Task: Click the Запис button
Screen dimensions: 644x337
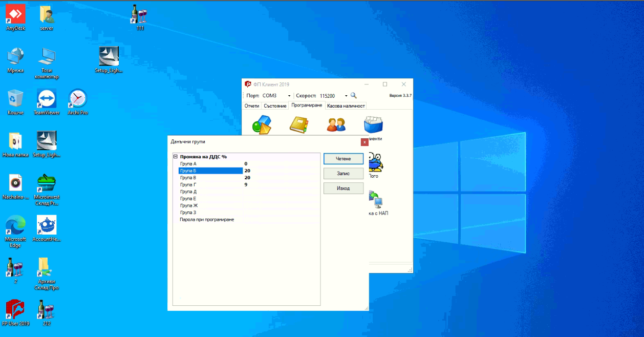Action: (344, 174)
